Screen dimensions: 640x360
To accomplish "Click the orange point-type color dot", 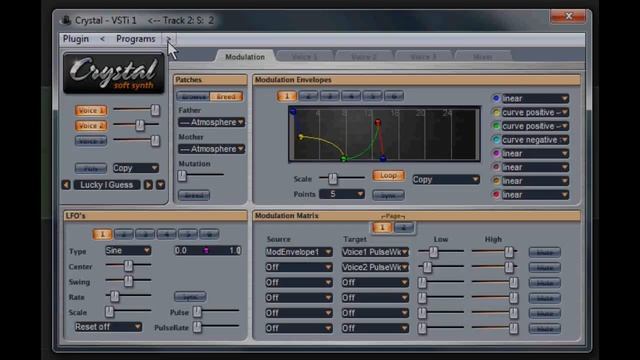I will pyautogui.click(x=496, y=181).
